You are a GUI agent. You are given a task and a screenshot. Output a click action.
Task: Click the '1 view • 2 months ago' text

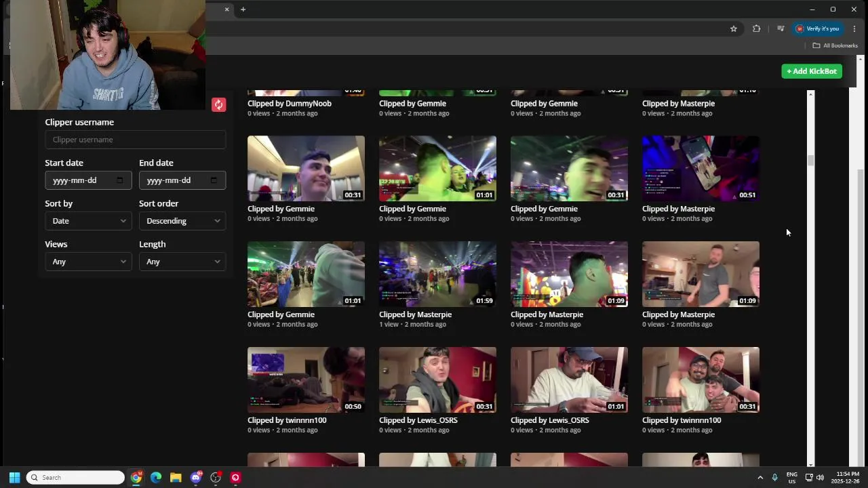coord(412,325)
